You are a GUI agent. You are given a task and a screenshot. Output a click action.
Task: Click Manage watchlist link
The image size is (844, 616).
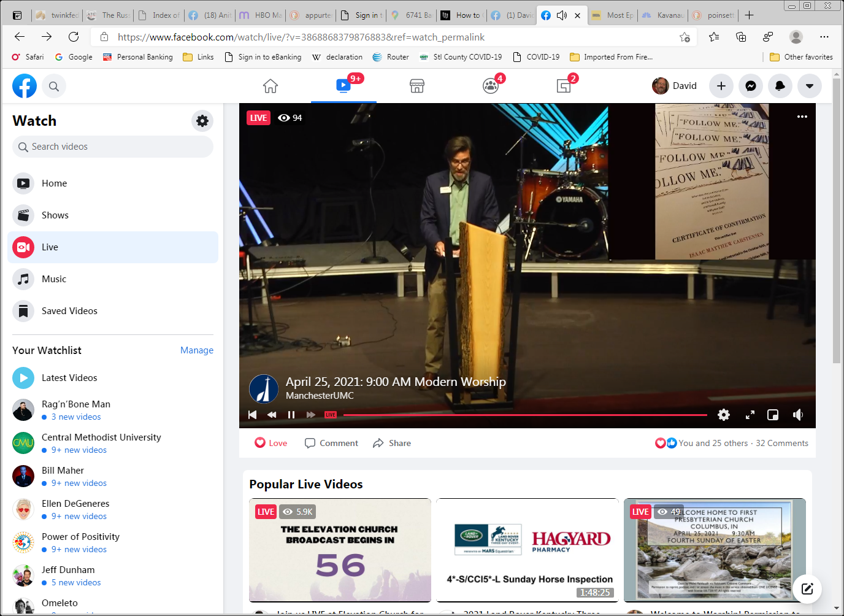point(196,350)
